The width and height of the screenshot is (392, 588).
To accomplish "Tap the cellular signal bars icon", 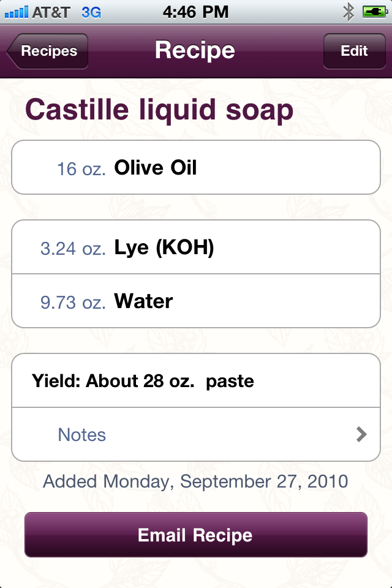I will (16, 11).
